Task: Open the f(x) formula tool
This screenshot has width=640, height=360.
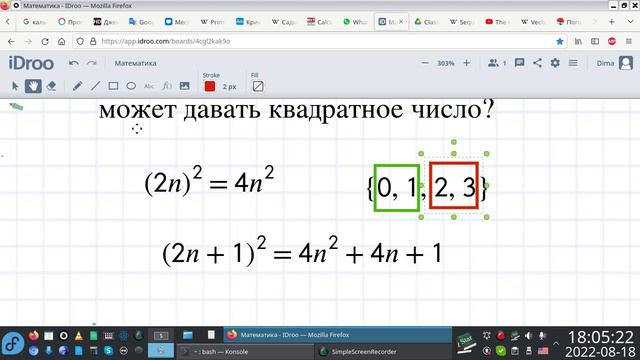Action: pyautogui.click(x=167, y=86)
